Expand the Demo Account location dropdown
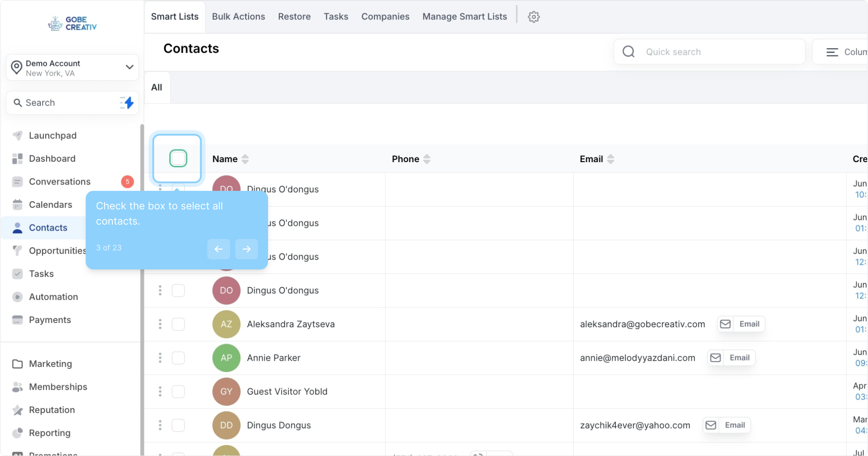868x456 pixels. [129, 67]
